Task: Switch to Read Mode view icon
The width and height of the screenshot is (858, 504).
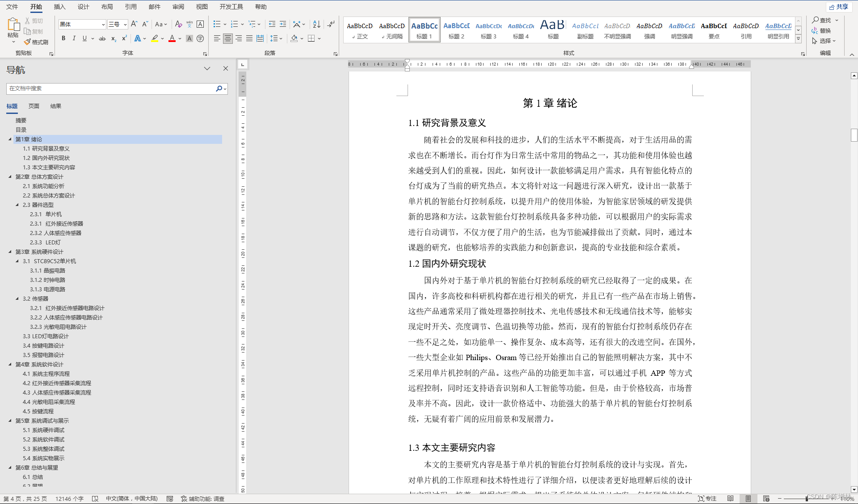Action: [730, 499]
